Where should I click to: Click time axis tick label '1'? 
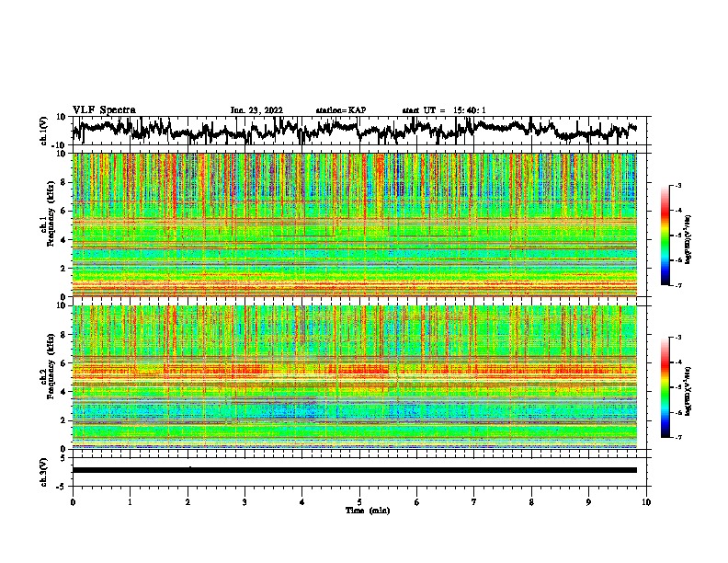coord(130,502)
